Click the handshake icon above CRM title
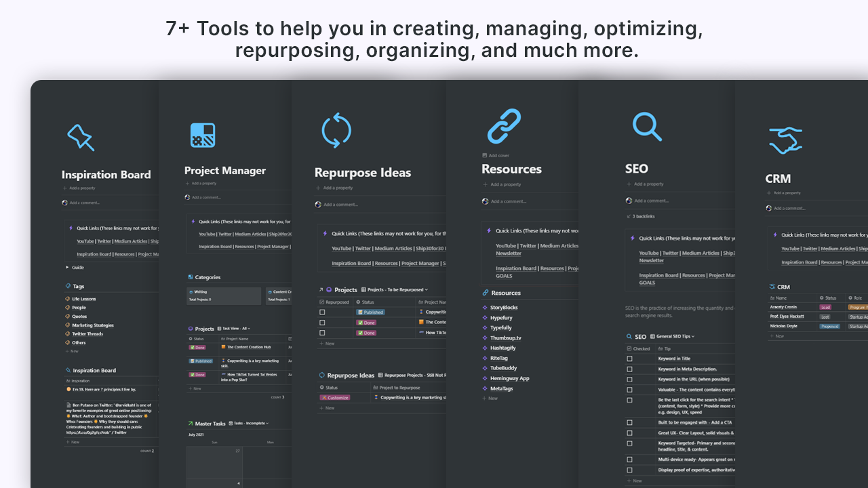868x488 pixels. coord(785,140)
